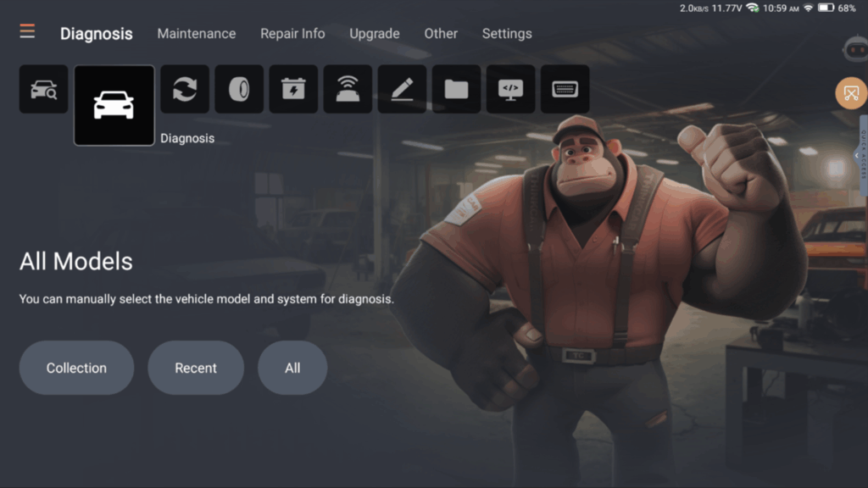Open the OBD connector icon tile
The height and width of the screenshot is (488, 868).
coord(565,89)
